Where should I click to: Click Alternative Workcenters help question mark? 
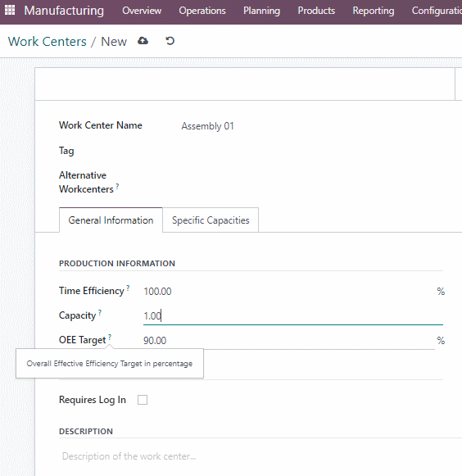117,186
